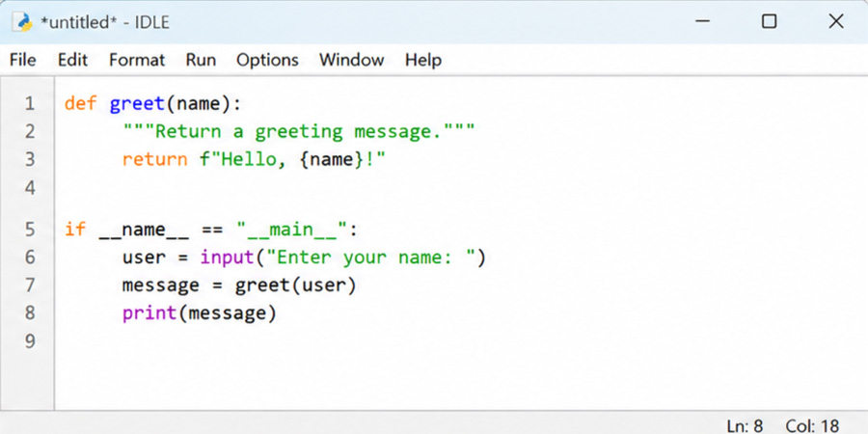Click the '*untitled* - IDLE' window title
This screenshot has height=434, width=868.
[x=104, y=23]
